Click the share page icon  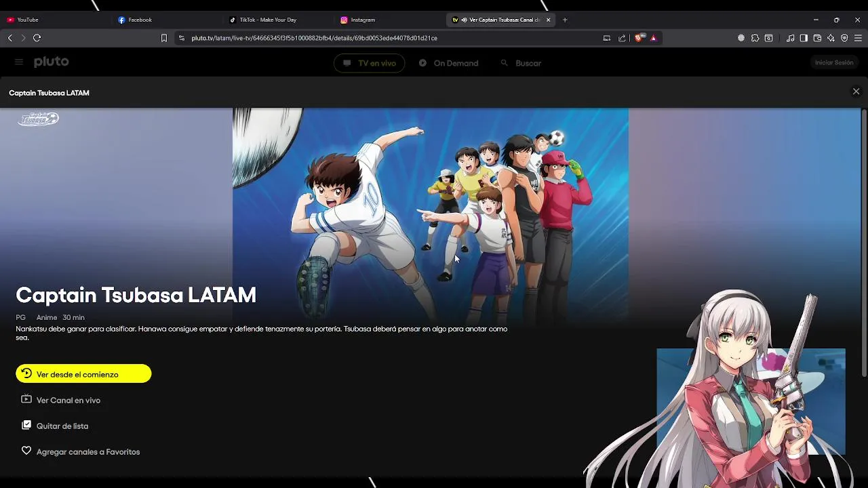[x=622, y=38]
